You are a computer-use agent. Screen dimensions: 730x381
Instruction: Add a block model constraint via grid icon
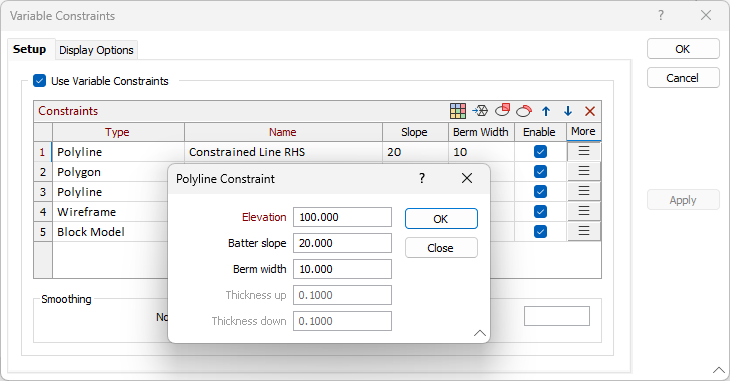[458, 111]
